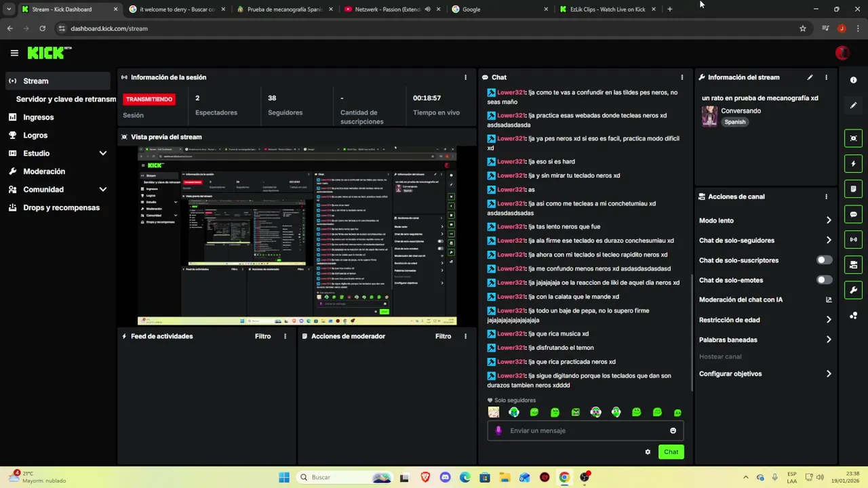Click the purple microphone icon in message box
Screen dimensions: 868x488
coord(499,430)
